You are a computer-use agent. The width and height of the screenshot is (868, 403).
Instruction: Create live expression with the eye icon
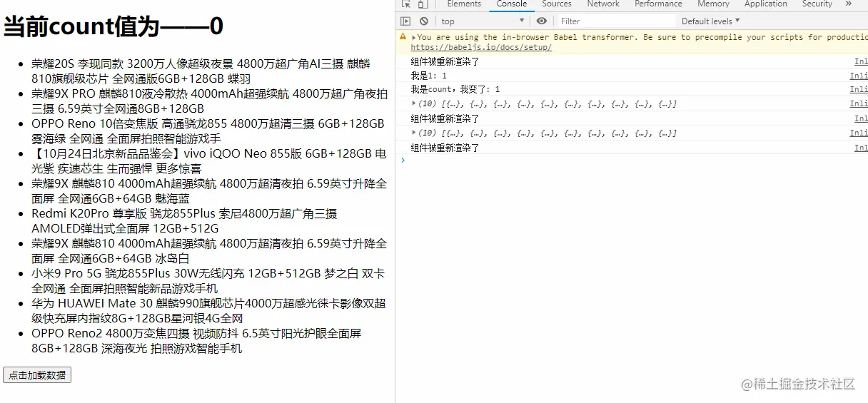point(542,21)
